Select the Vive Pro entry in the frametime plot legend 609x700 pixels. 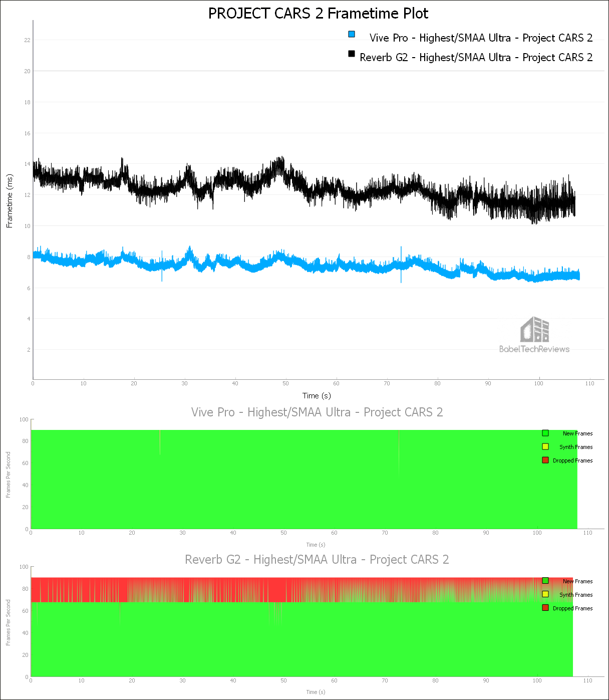pyautogui.click(x=481, y=38)
